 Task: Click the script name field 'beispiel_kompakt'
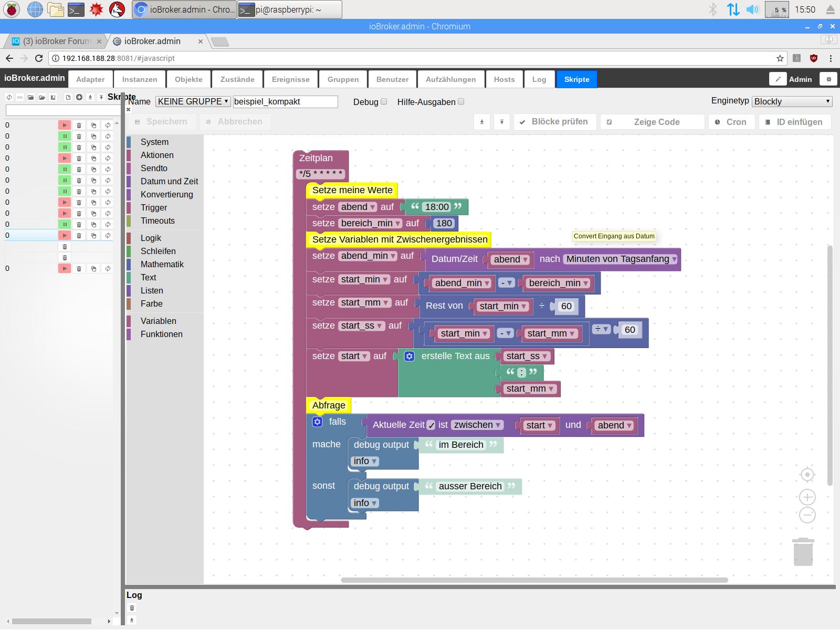285,102
